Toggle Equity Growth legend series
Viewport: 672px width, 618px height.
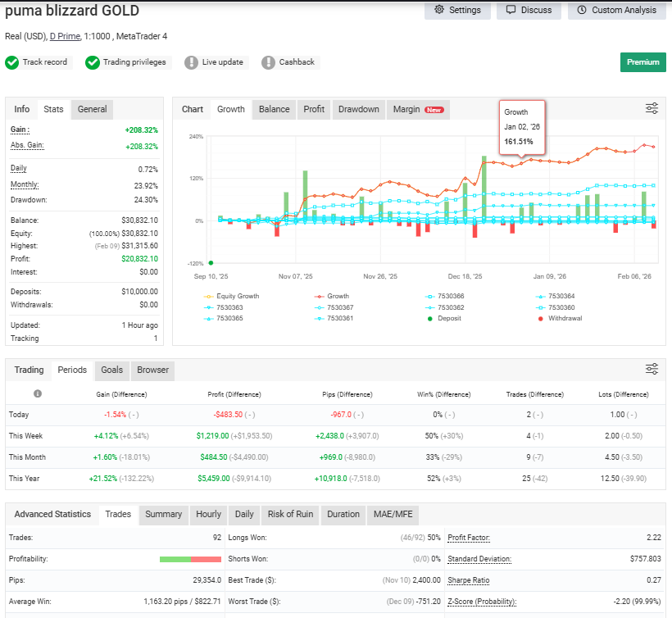click(231, 296)
